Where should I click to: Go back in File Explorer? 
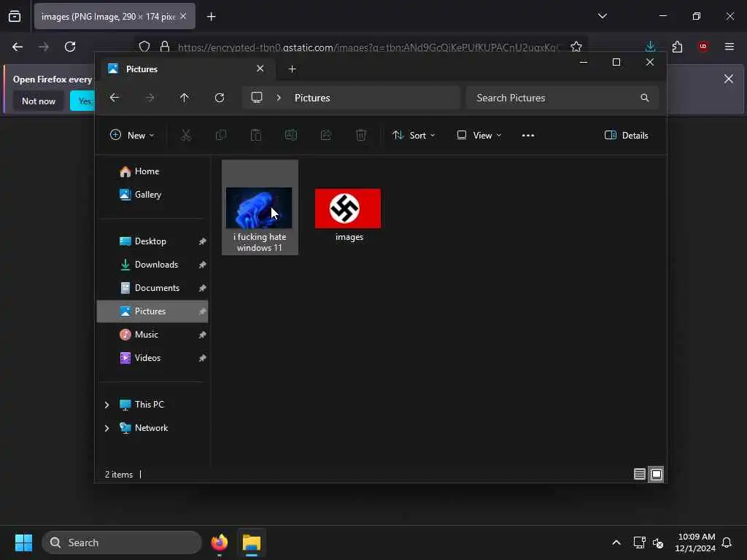(x=115, y=98)
